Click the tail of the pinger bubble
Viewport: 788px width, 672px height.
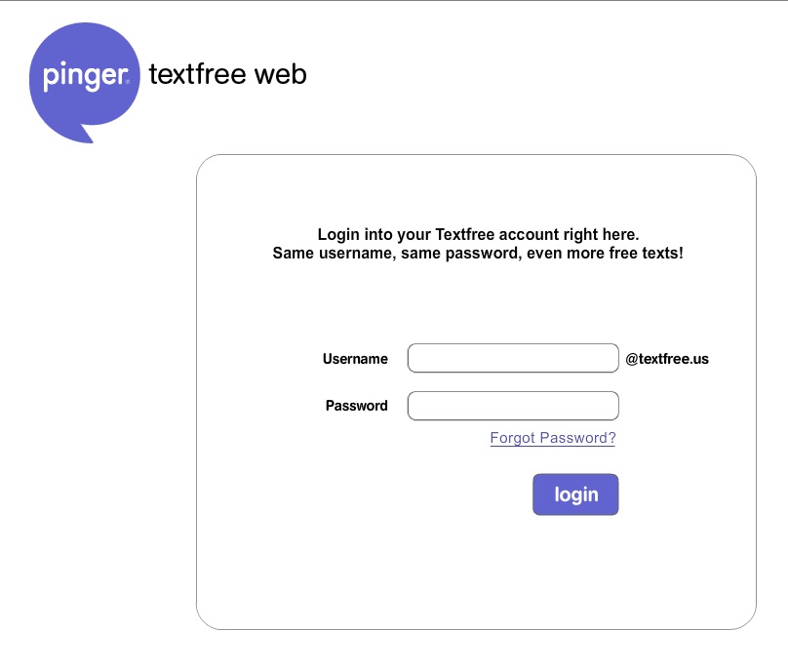tap(86, 134)
